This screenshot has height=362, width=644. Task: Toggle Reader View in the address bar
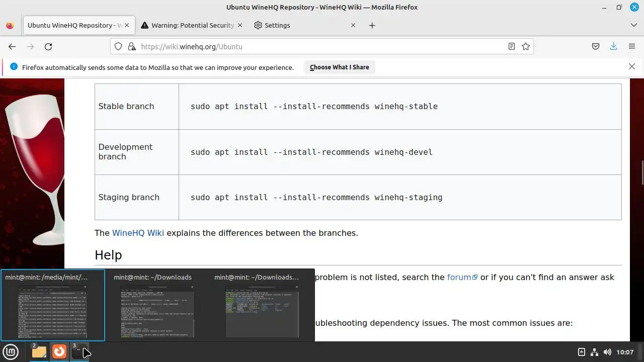[x=512, y=47]
